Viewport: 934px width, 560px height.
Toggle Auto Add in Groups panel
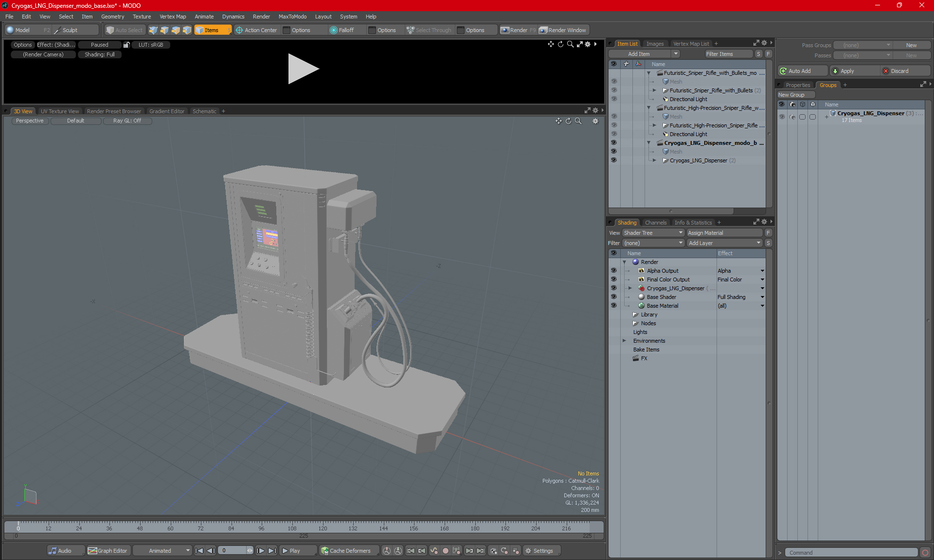point(801,70)
